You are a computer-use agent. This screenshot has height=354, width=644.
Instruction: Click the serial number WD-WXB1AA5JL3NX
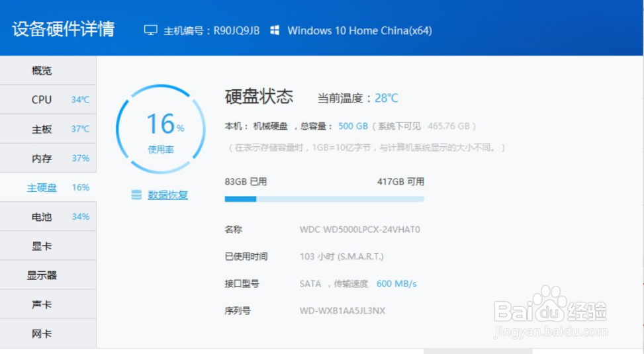(343, 311)
